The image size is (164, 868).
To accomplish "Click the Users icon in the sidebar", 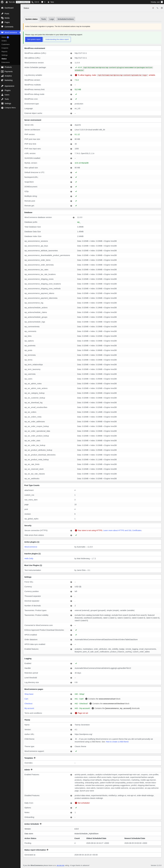I will [x=2, y=95].
